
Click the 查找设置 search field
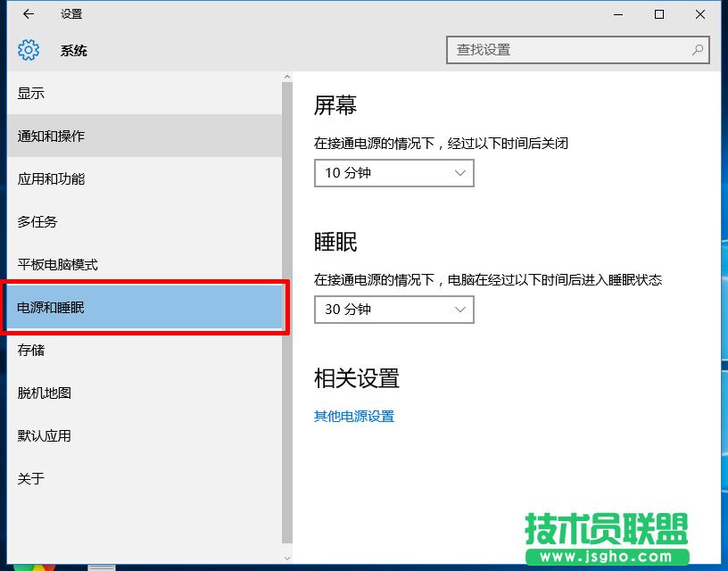tap(553, 50)
